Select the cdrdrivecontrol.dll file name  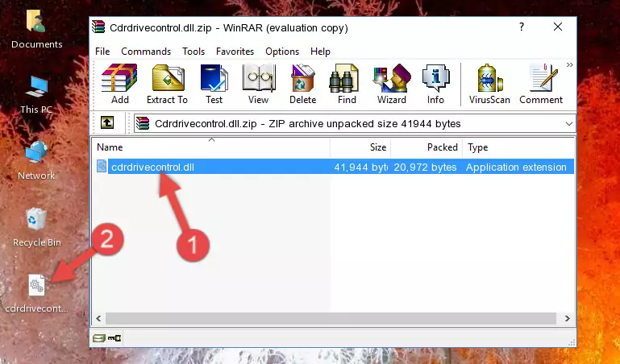(x=152, y=167)
